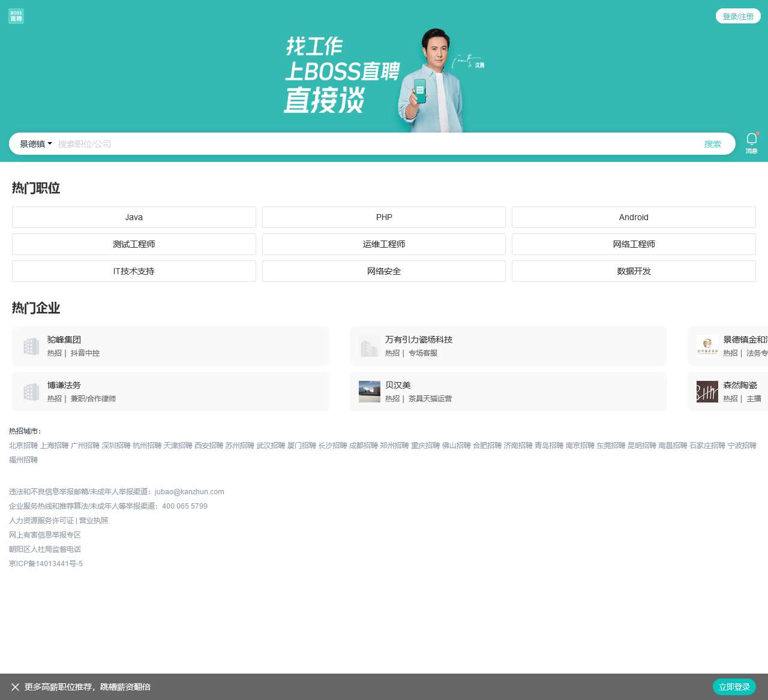
Task: Select the Android hot position
Action: [634, 217]
